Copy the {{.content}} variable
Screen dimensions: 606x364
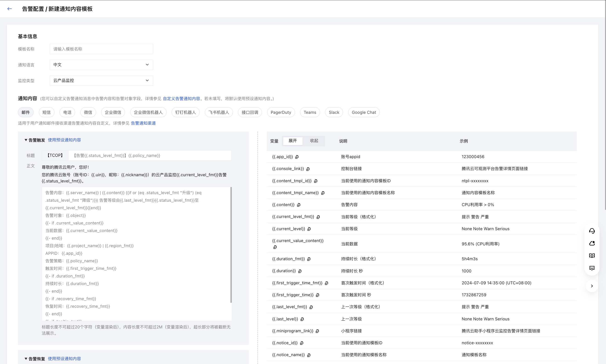[x=299, y=205]
